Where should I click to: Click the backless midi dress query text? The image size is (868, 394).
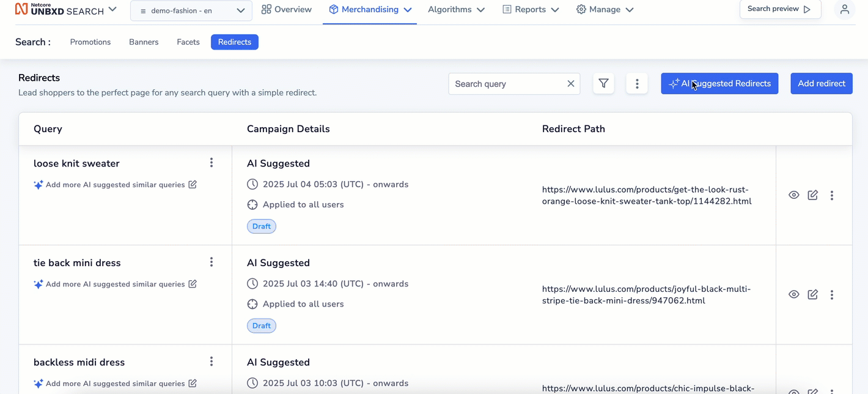(79, 362)
